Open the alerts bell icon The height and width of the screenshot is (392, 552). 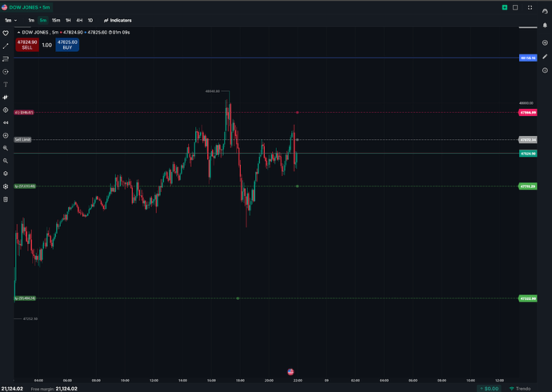pyautogui.click(x=545, y=25)
